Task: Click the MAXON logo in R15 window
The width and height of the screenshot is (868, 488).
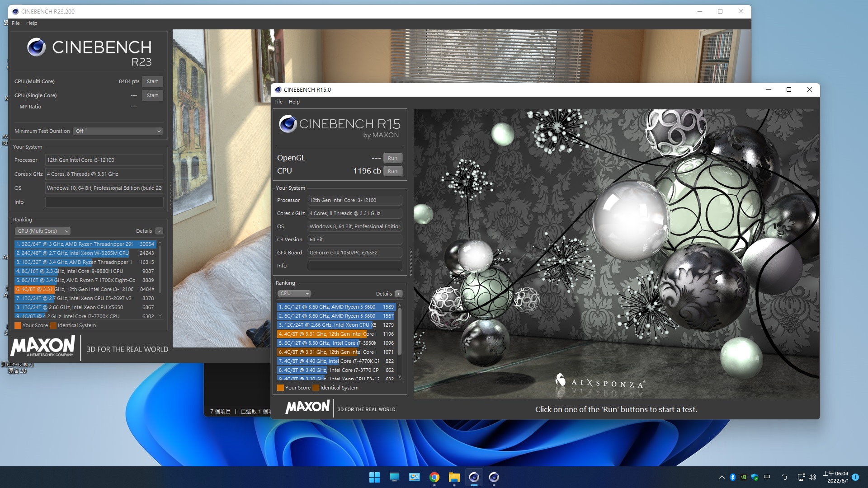Action: click(307, 407)
